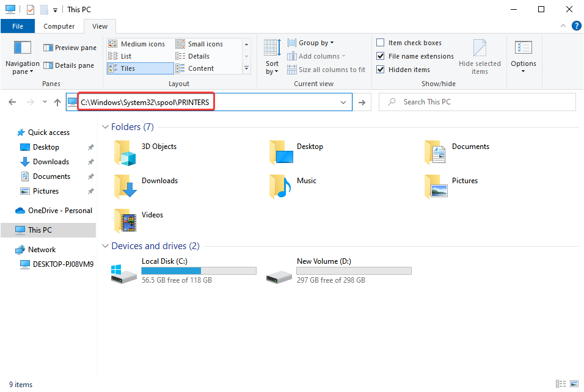
Task: Select This PC in navigation pane
Action: (48, 230)
